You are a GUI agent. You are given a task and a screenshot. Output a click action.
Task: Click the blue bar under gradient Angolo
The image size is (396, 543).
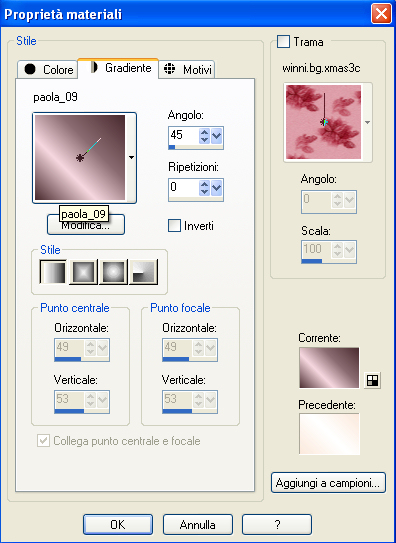(172, 147)
